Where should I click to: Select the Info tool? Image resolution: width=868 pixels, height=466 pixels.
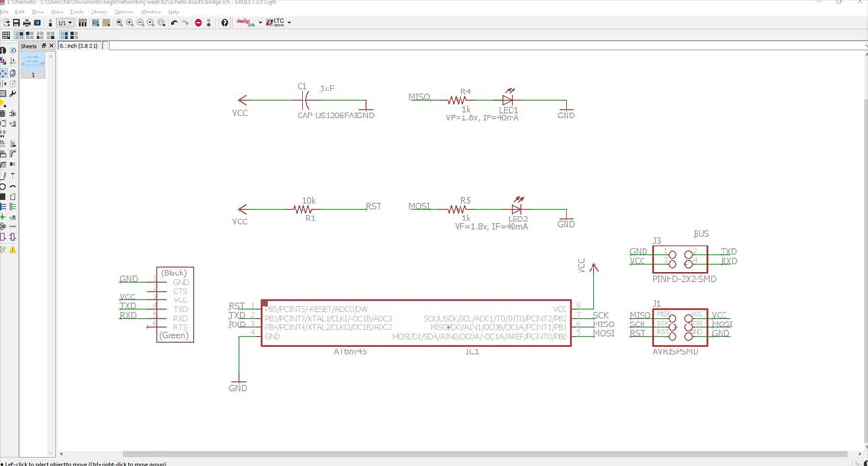pos(3,50)
